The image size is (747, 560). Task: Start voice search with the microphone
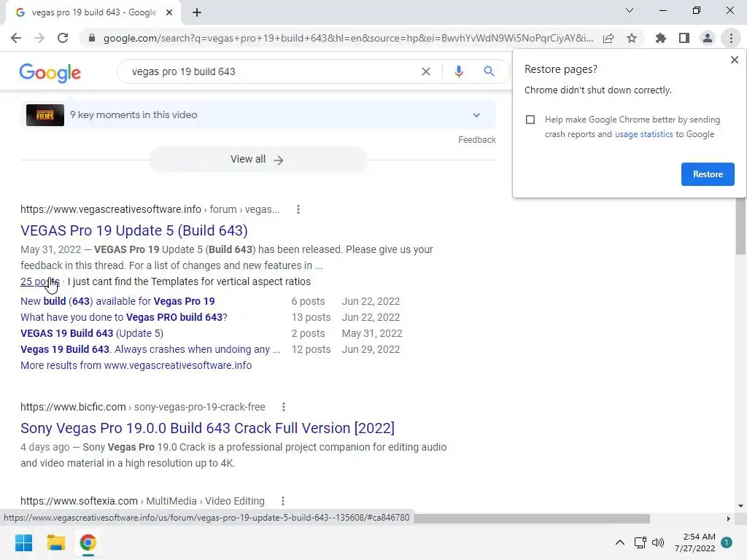pyautogui.click(x=458, y=71)
